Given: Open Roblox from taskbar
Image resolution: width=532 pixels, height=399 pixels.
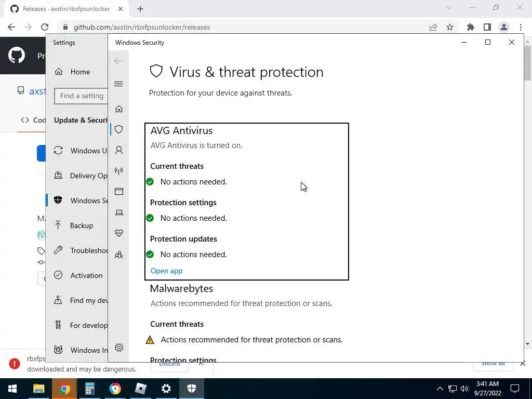Looking at the screenshot, I should [x=140, y=389].
